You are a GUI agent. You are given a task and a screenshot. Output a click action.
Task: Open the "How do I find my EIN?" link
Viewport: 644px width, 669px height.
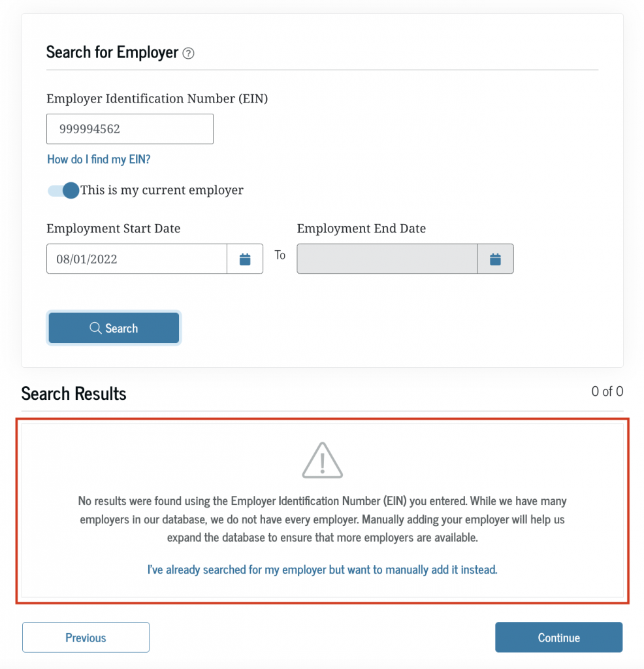click(99, 159)
